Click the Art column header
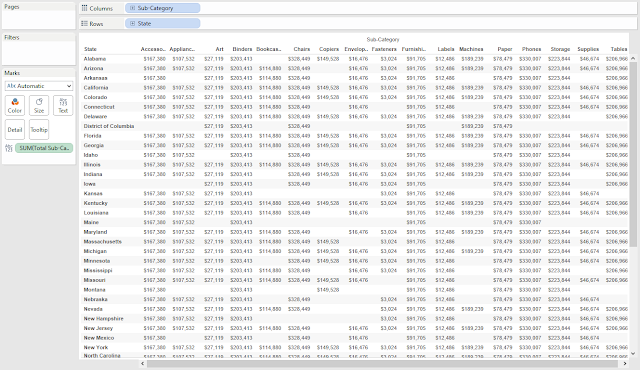The width and height of the screenshot is (640, 370). tap(220, 49)
